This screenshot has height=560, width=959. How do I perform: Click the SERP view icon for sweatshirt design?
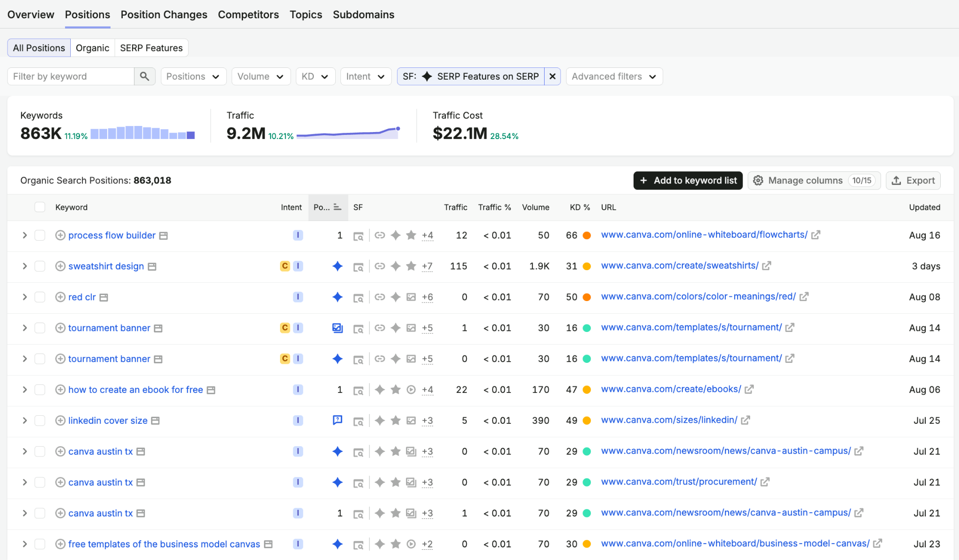[358, 266]
